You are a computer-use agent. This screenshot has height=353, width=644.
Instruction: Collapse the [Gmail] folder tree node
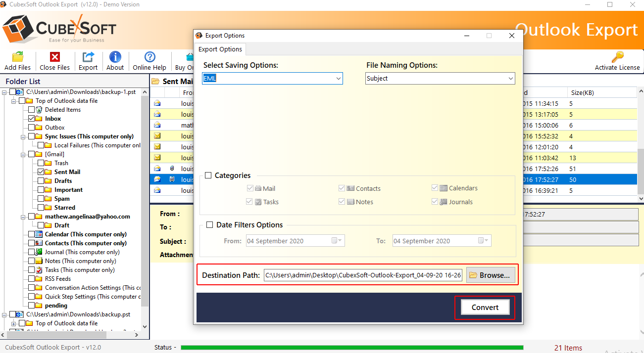(x=23, y=154)
